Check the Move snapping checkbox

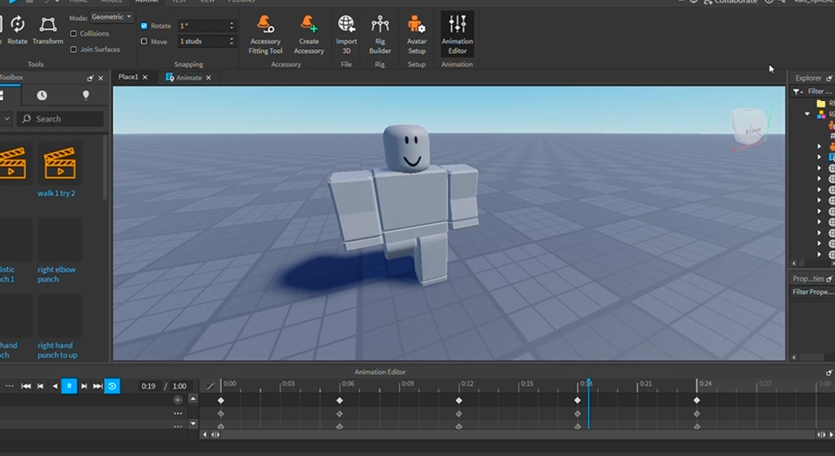(x=144, y=41)
